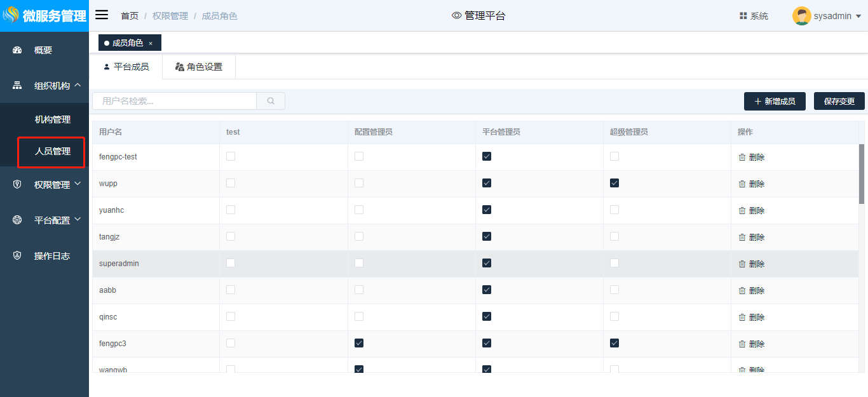
Task: Click the 新增成员 button
Action: (x=775, y=101)
